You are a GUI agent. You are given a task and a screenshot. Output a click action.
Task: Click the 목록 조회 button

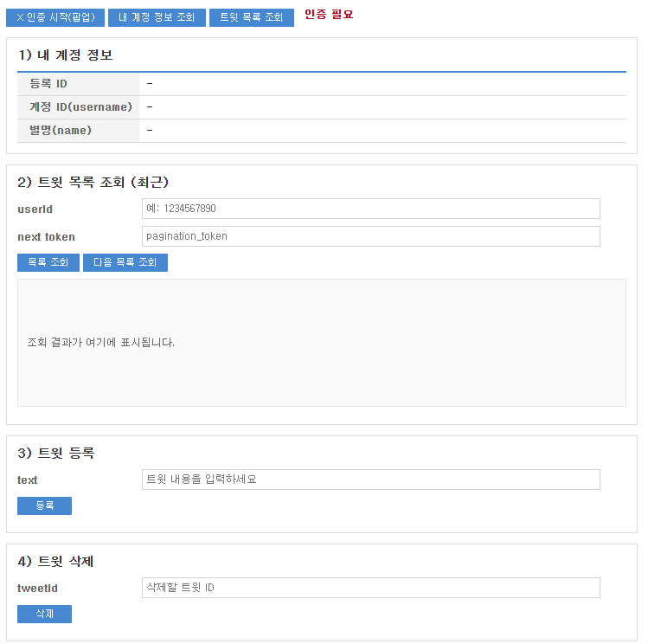pos(48,262)
